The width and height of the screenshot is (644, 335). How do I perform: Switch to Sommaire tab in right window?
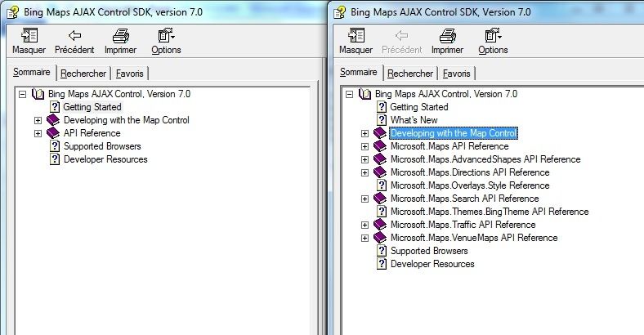point(359,72)
